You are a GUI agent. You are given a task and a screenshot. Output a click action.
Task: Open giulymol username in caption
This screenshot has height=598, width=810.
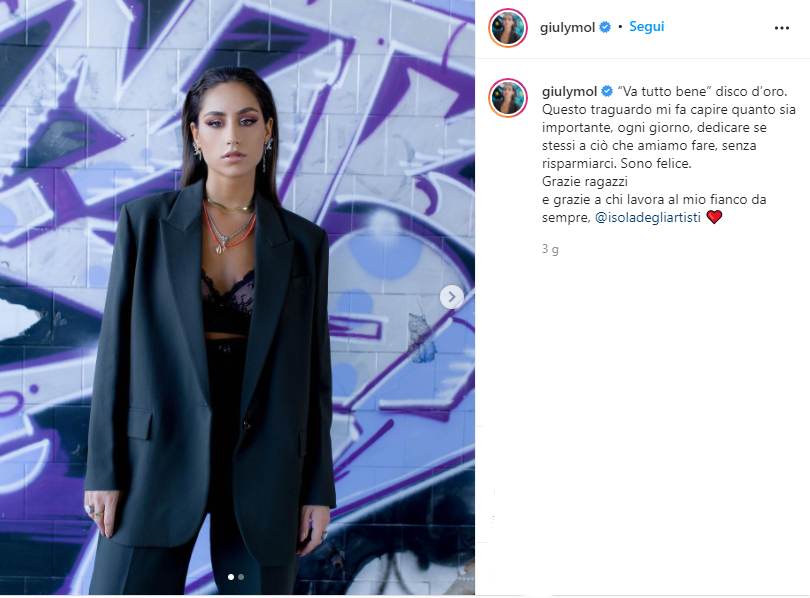[x=570, y=91]
